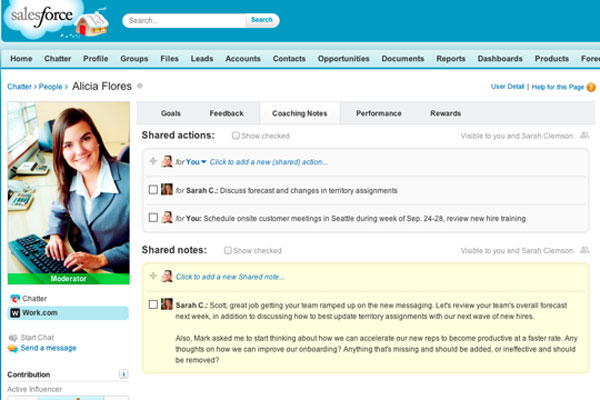Click the Search button
The width and height of the screenshot is (600, 400).
coord(262,20)
